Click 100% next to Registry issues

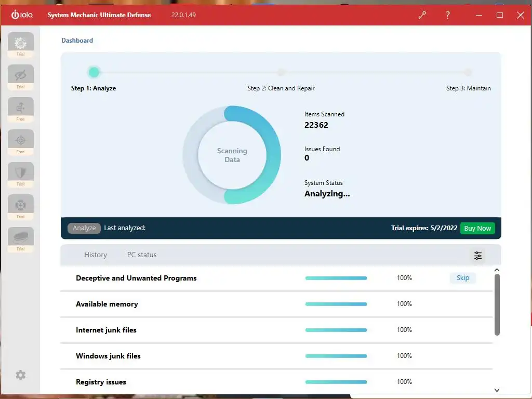(x=404, y=382)
